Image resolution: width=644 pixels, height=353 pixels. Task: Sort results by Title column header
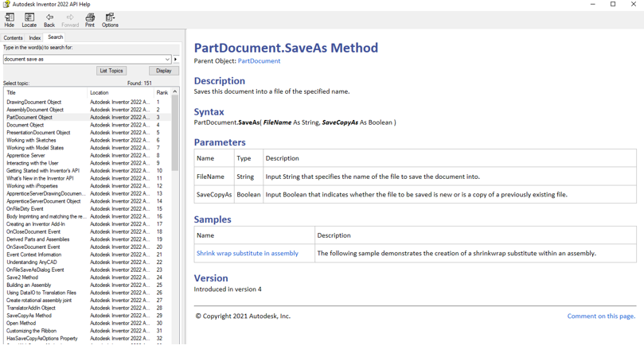pyautogui.click(x=45, y=92)
